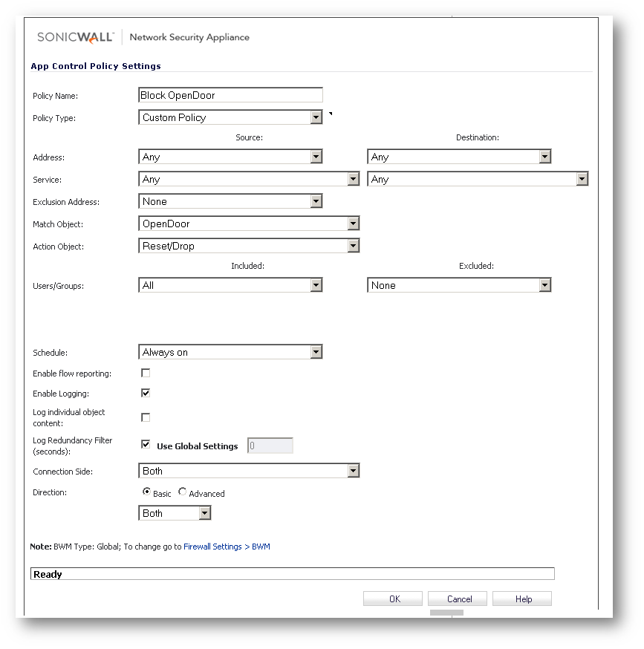Viewport: 644px width, 649px height.
Task: Open the Schedule dropdown showing Always on
Action: point(230,352)
